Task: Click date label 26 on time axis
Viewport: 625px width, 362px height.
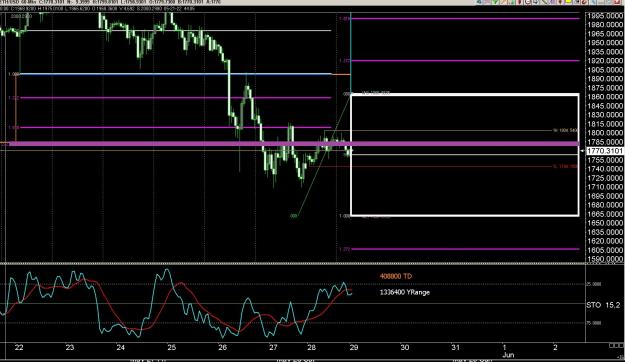Action: pyautogui.click(x=222, y=347)
